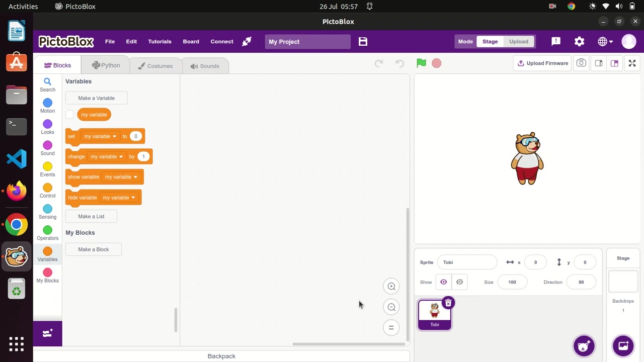Enter fullscreen stage mode
The height and width of the screenshot is (362, 644).
(632, 63)
